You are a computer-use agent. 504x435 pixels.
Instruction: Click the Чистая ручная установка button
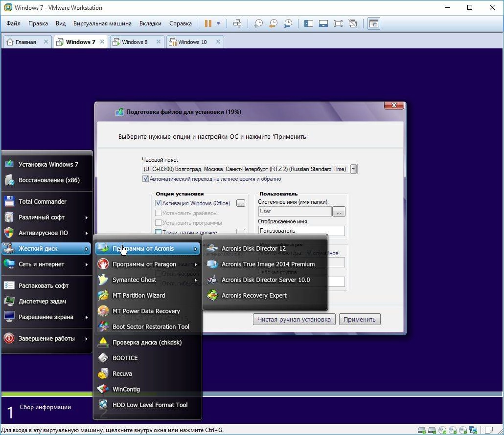(294, 320)
